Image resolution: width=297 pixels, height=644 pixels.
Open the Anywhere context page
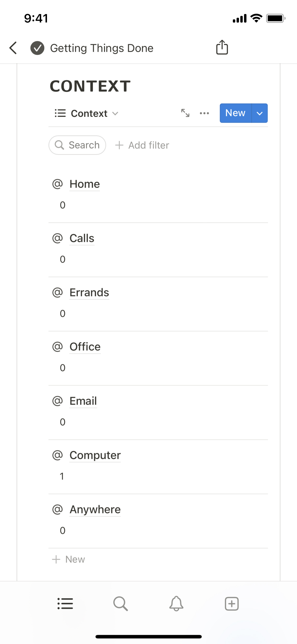pos(95,509)
